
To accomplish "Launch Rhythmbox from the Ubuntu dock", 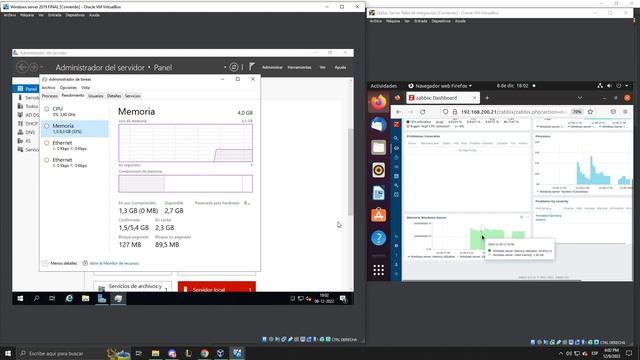I will tap(378, 170).
